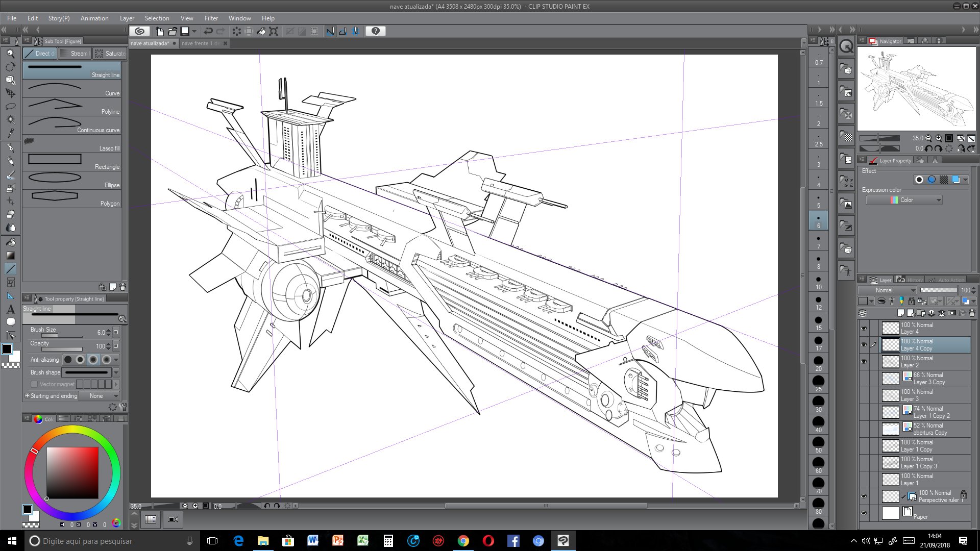
Task: Open the help question-mark button
Action: click(376, 31)
